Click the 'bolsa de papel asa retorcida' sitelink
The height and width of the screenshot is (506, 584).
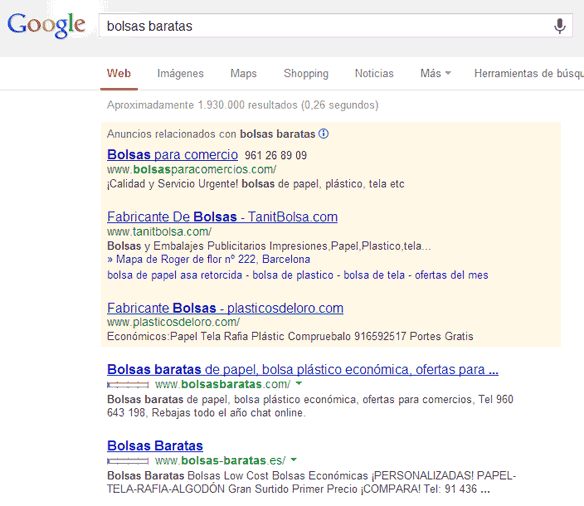click(175, 275)
